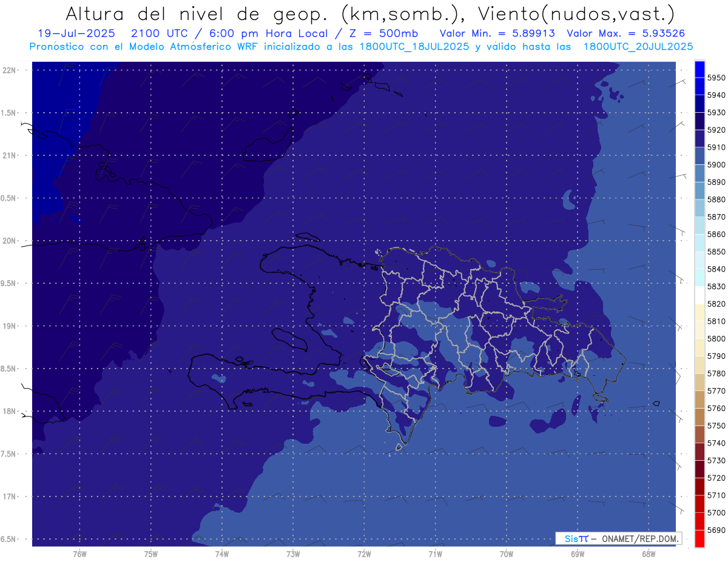Image resolution: width=728 pixels, height=562 pixels.
Task: Click the tan swatch between 5760 and 5770
Action: [699, 400]
